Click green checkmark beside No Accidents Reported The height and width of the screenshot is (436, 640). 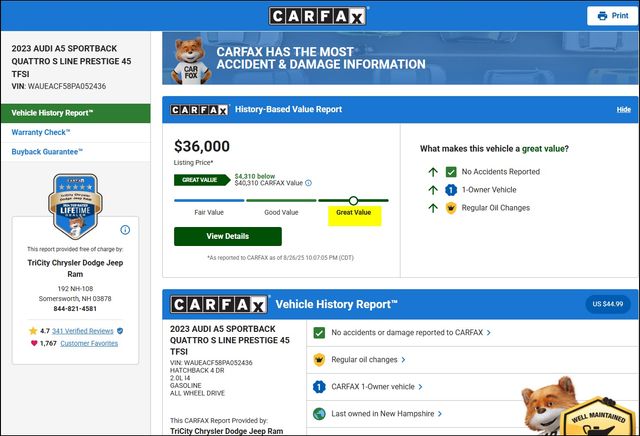451,172
